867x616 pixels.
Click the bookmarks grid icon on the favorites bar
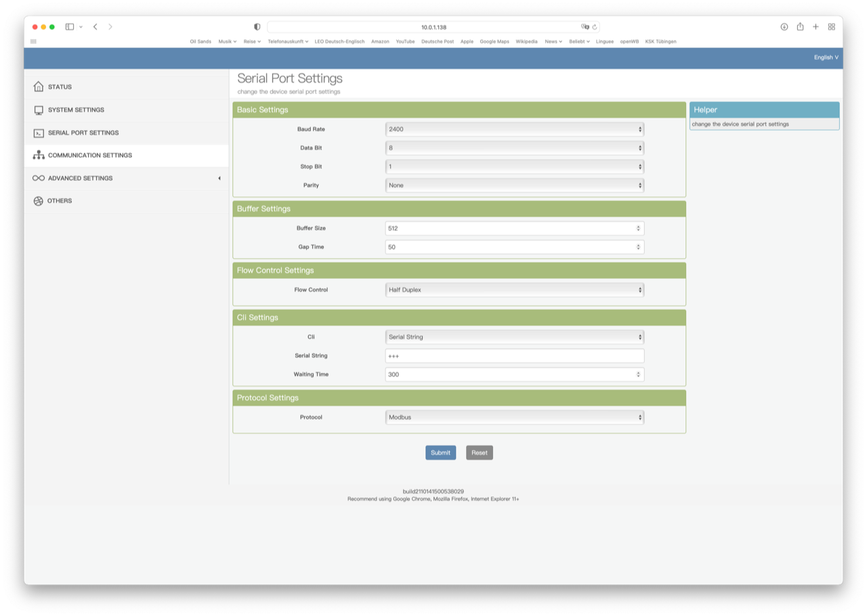[33, 41]
